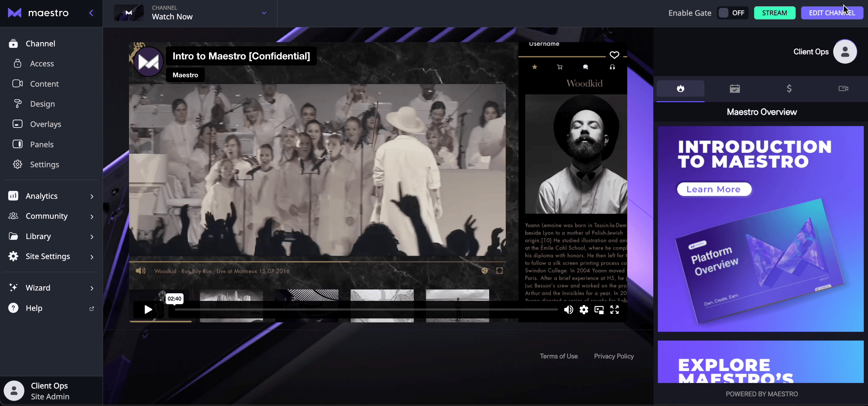Click the Terms of Use link

pos(559,356)
